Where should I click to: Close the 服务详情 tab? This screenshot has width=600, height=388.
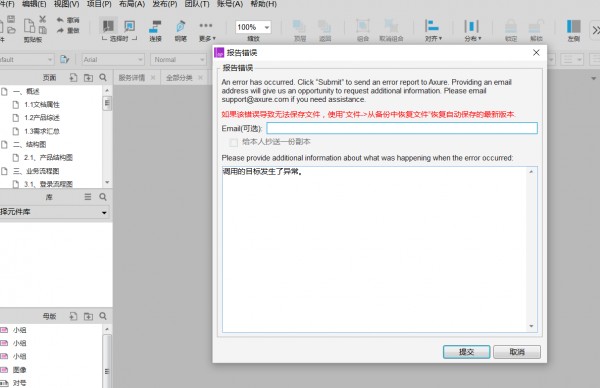click(153, 78)
